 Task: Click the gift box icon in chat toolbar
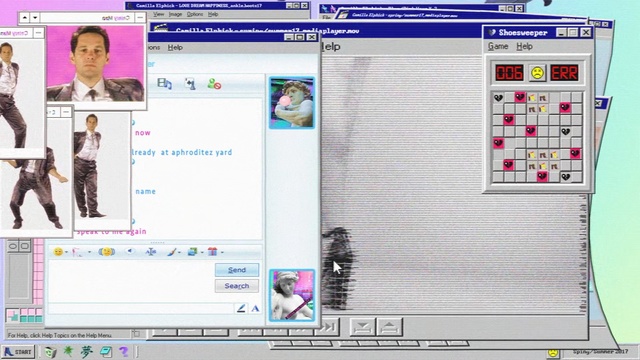(x=212, y=252)
